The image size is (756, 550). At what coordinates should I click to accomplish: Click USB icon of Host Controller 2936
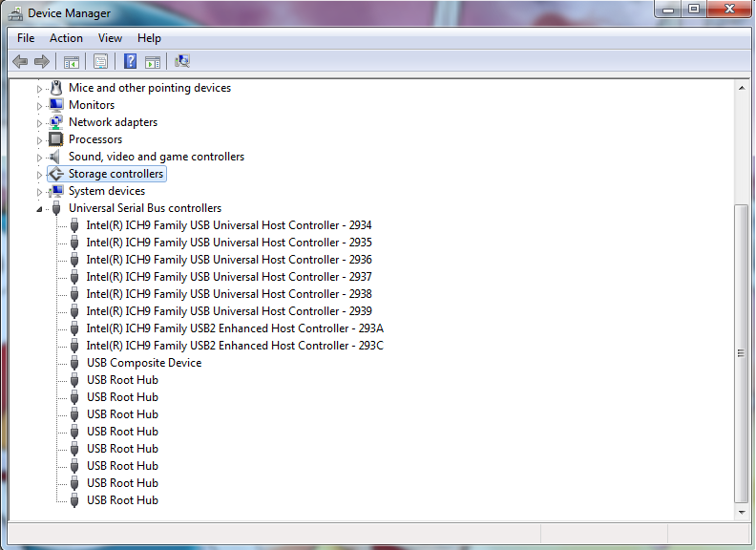point(74,260)
